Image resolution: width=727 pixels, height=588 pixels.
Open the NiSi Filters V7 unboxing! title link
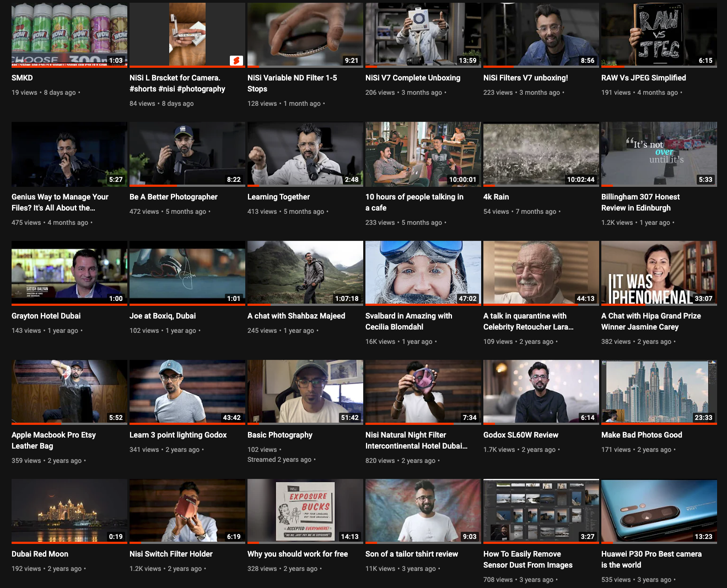[525, 78]
